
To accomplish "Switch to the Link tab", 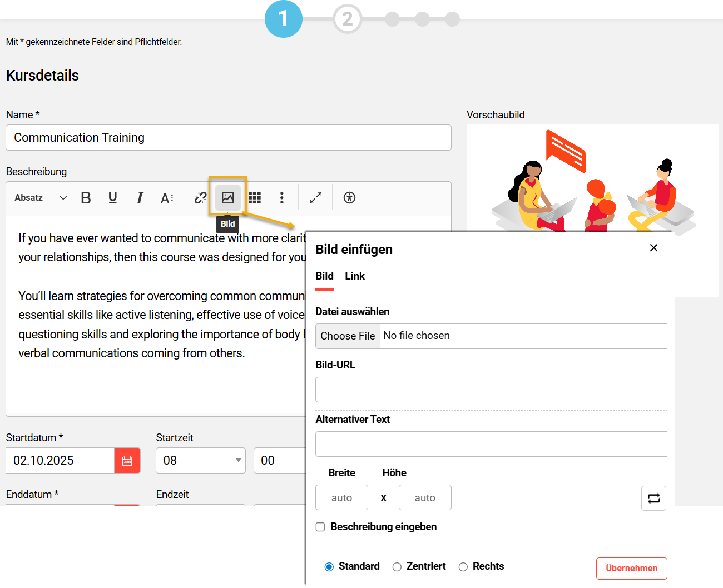I will pos(355,276).
